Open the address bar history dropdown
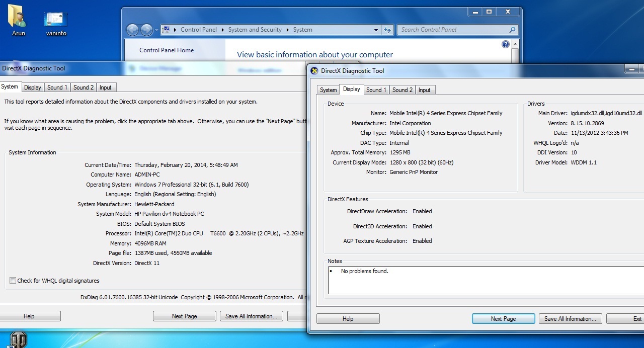The height and width of the screenshot is (348, 644). [376, 30]
